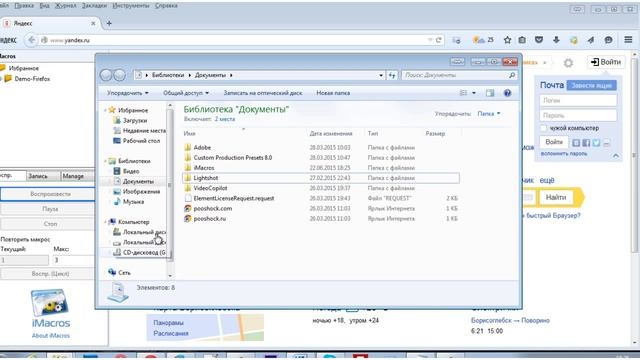Sort by Дата изменения column header
This screenshot has height=360, width=640.
point(331,133)
